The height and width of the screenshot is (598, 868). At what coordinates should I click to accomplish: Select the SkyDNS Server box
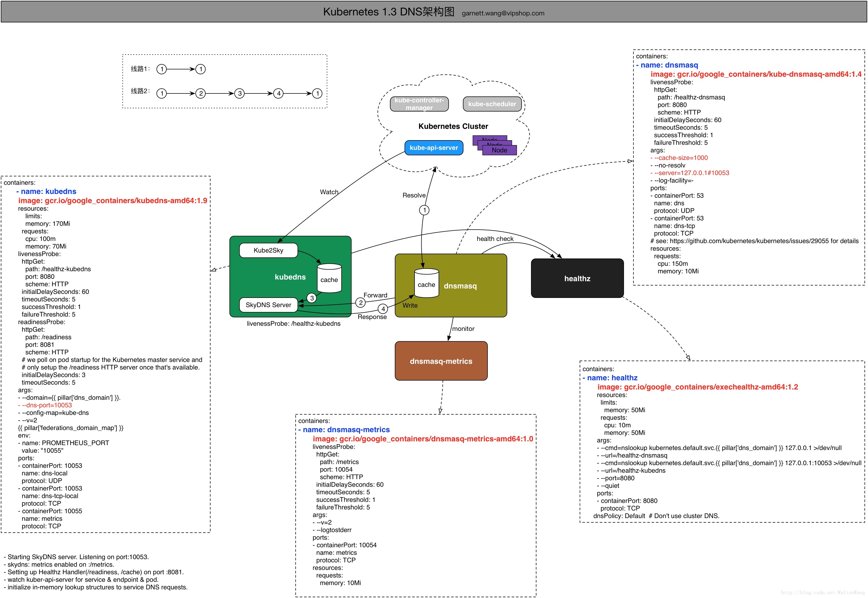coord(268,305)
